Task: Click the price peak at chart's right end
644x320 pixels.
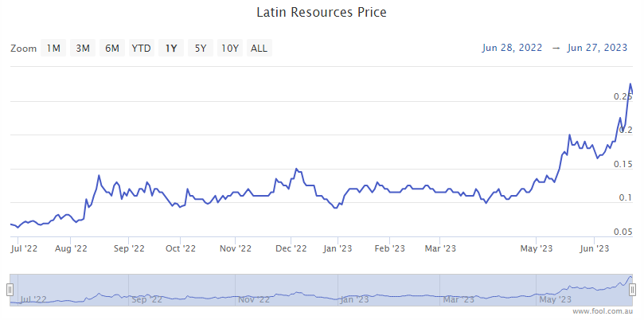Action: [x=630, y=84]
